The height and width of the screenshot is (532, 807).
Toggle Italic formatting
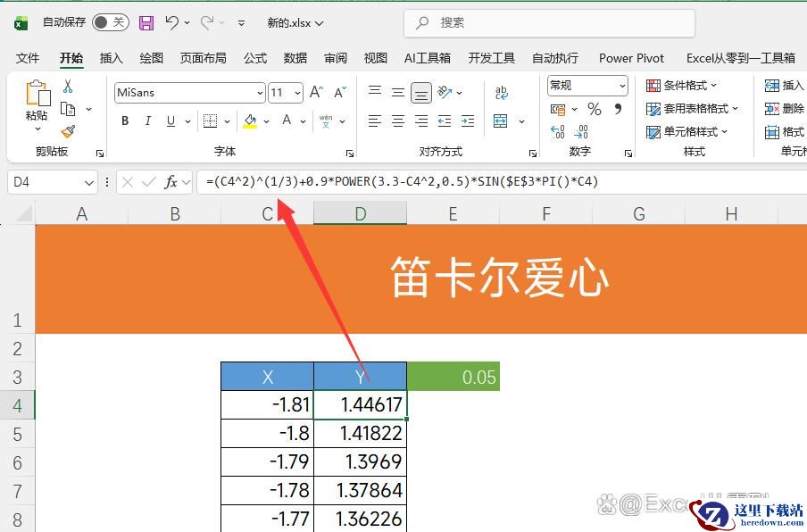pyautogui.click(x=148, y=121)
